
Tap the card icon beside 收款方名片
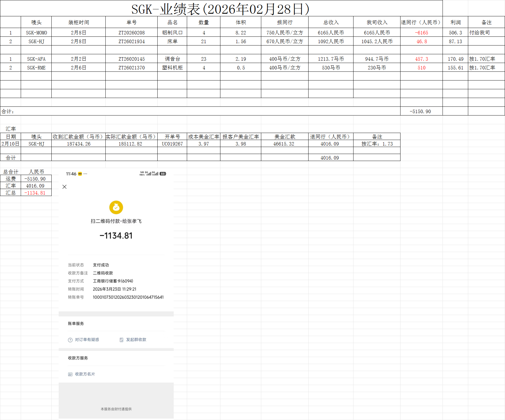(x=70, y=374)
